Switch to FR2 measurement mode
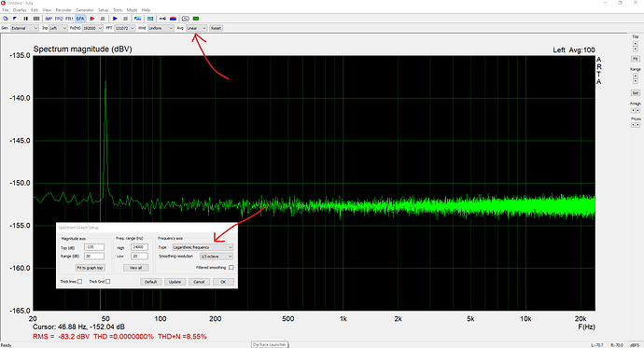644x348 pixels. [x=59, y=19]
